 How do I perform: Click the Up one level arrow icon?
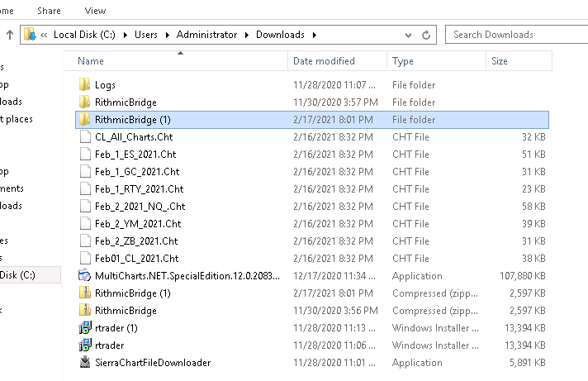(9, 35)
